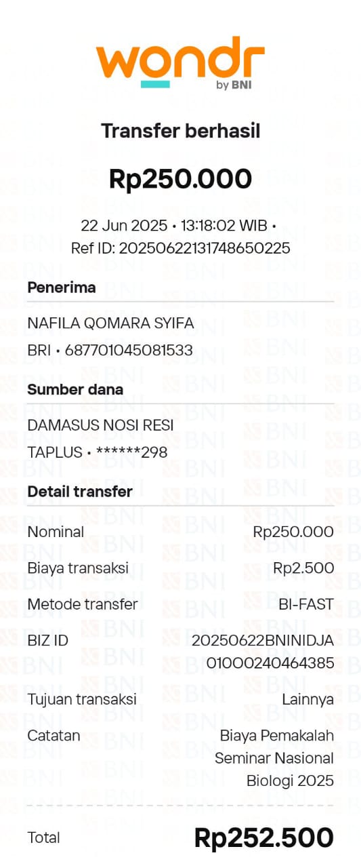Click the Rp250.000 amount at top
This screenshot has width=361, height=868.
(x=180, y=179)
